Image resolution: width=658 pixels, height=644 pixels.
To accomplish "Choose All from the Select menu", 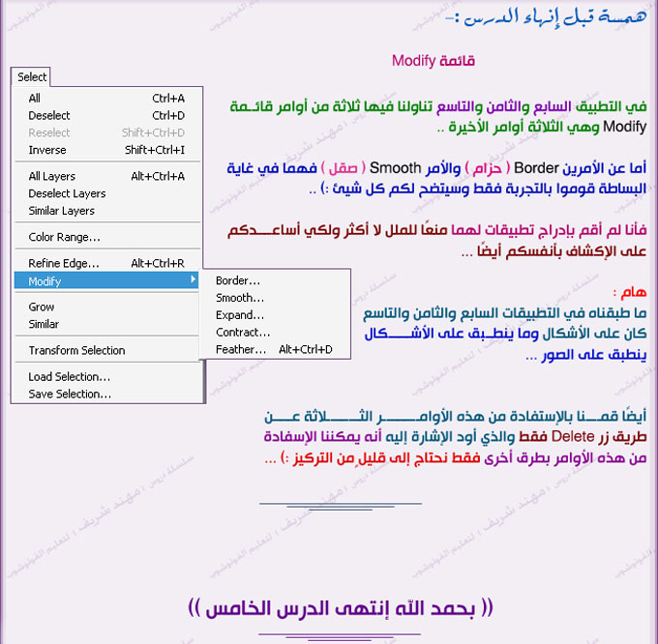I will 107,98.
